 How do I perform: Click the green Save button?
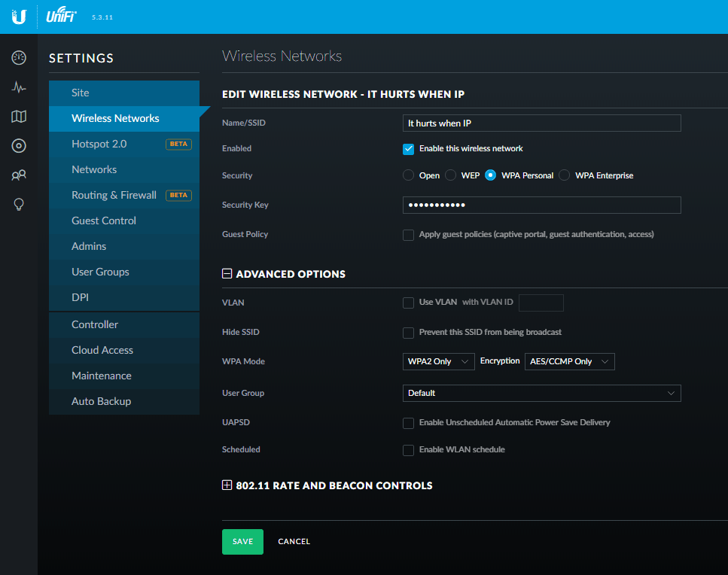pyautogui.click(x=242, y=542)
